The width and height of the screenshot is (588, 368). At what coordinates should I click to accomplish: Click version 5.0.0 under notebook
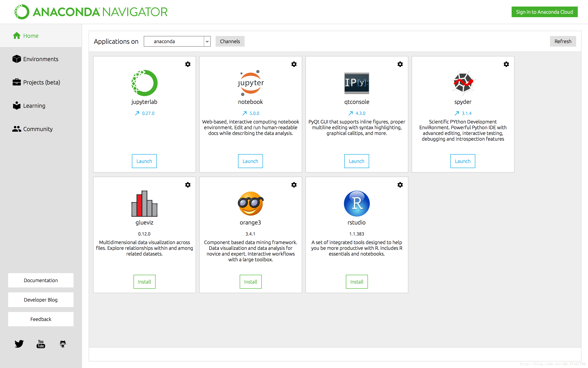[254, 113]
